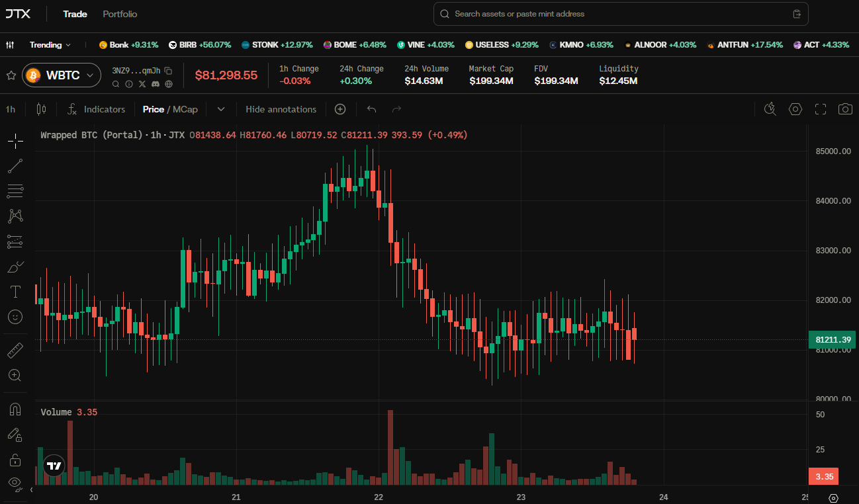Toggle stay in drawing mode
This screenshot has width=859, height=504.
point(15,435)
